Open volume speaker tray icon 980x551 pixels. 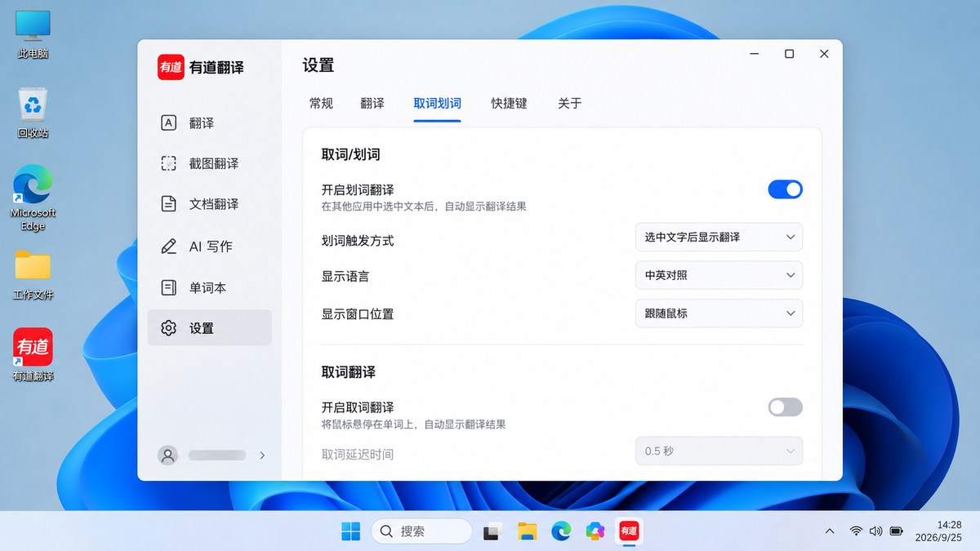(x=876, y=531)
